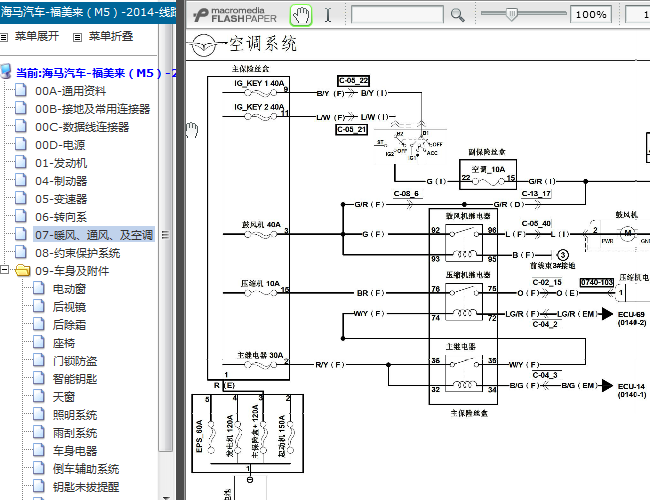Click the 09-车身及附件 folder label
Viewport: 650px width, 500px height.
(x=72, y=271)
